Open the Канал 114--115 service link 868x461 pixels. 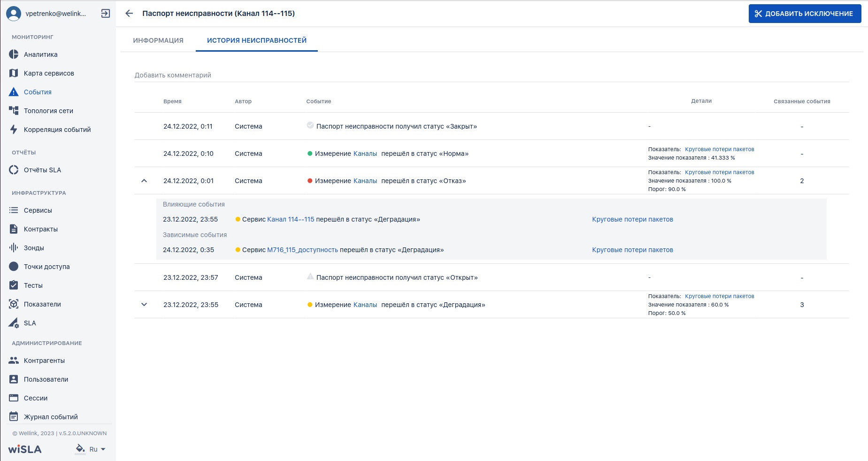(291, 219)
